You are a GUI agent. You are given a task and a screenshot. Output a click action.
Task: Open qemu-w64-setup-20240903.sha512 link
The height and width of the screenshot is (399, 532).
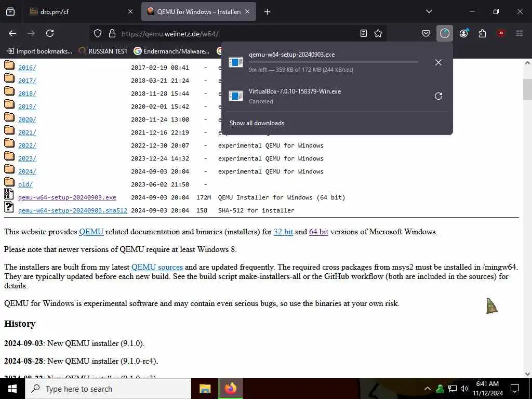(73, 210)
